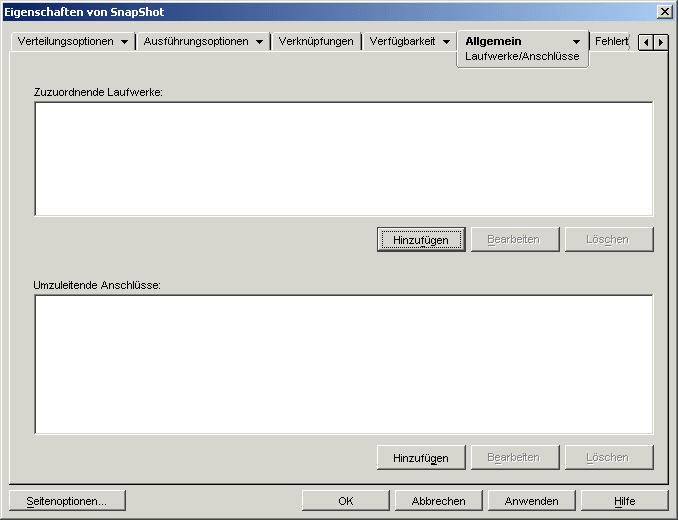The width and height of the screenshot is (678, 520).
Task: Close the Eigenschaften von SnapShot dialog
Action: click(665, 11)
